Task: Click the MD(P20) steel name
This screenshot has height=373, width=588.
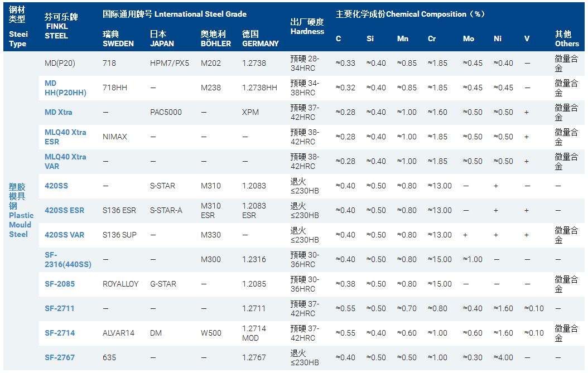Action: pyautogui.click(x=60, y=63)
